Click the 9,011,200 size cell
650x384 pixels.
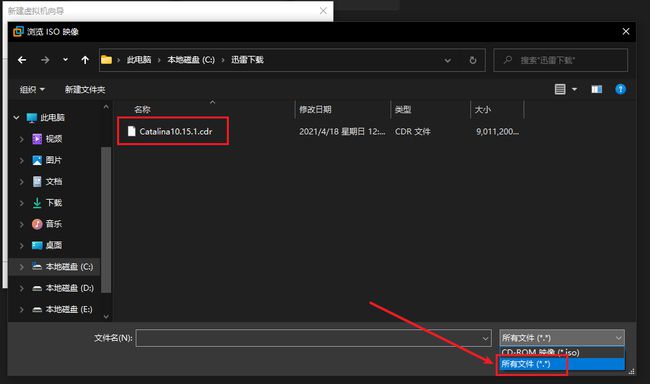tap(497, 131)
